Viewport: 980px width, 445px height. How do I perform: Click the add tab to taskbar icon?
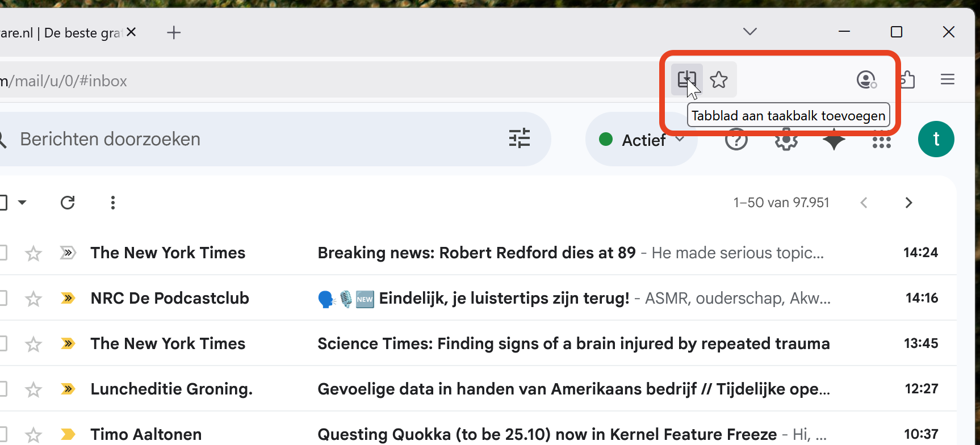pos(686,79)
